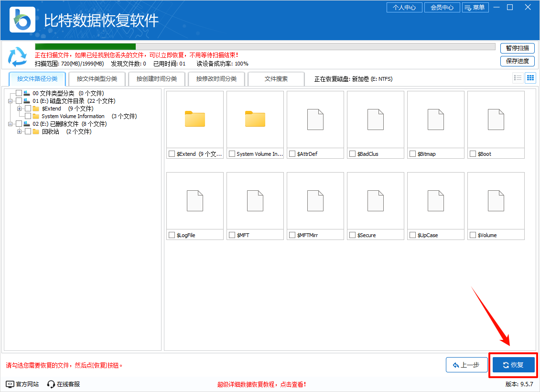The width and height of the screenshot is (540, 392).
Task: Check the $AttrDef file checkbox
Action: point(292,153)
